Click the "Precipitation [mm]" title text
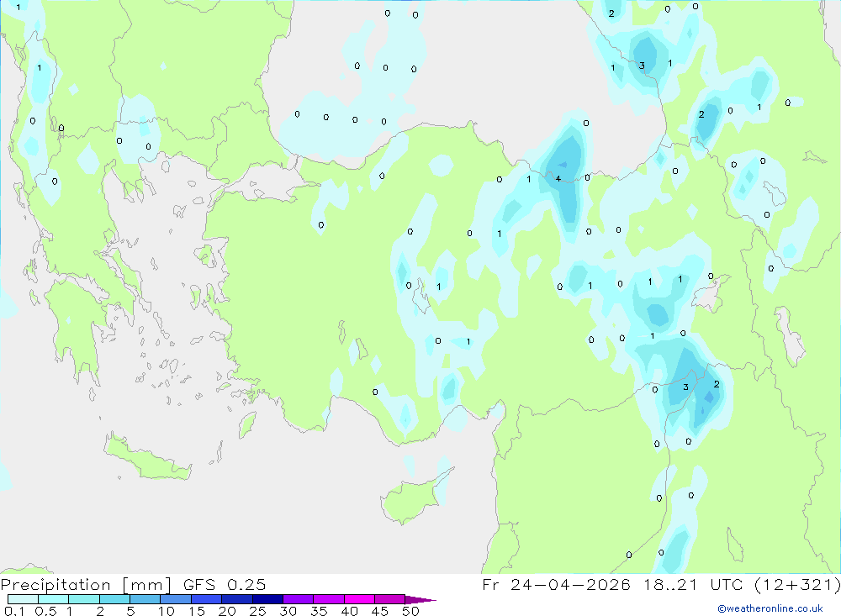This screenshot has height=616, width=841. (86, 585)
